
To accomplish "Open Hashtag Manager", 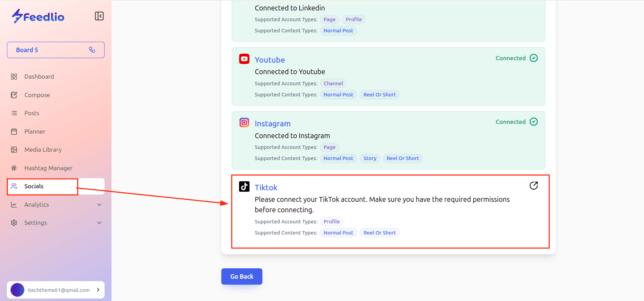I will click(48, 168).
